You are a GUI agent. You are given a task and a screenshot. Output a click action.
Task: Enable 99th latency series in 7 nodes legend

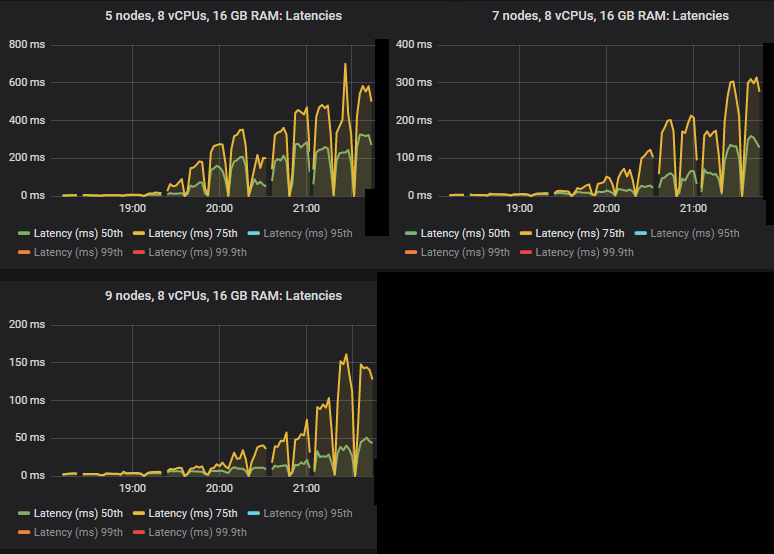462,252
